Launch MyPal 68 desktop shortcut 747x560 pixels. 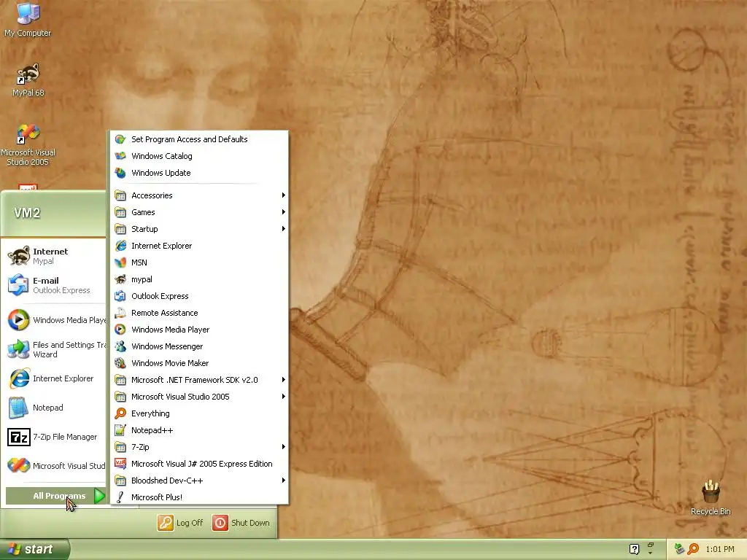click(28, 80)
